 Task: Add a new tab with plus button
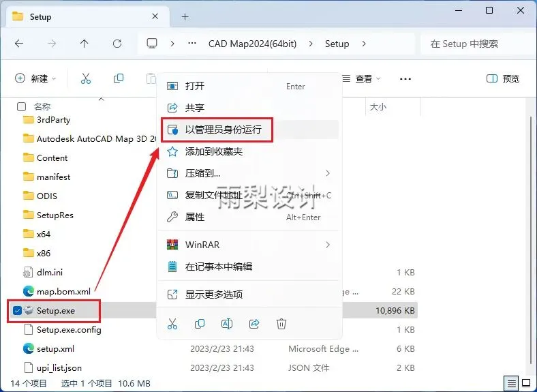click(185, 16)
